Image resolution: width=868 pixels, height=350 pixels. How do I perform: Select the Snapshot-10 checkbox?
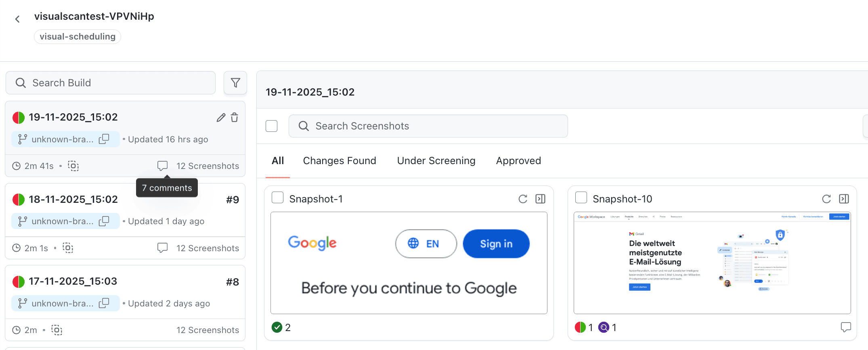[581, 198]
